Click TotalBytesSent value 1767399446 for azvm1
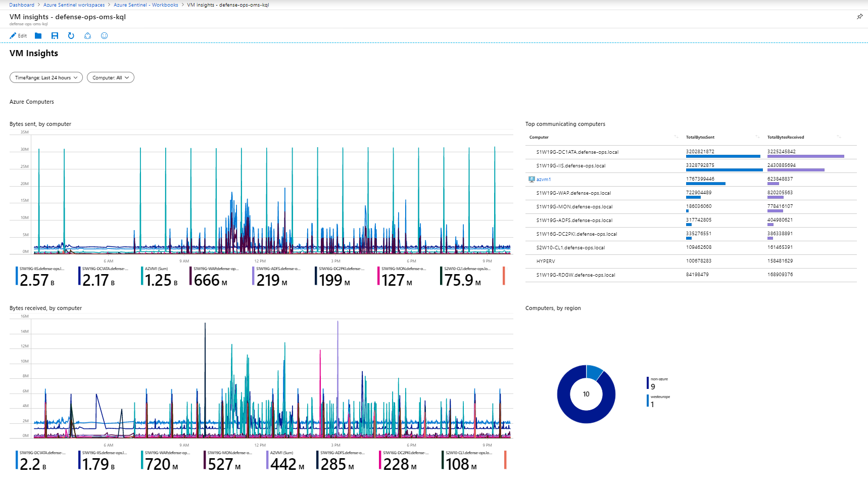868x484 pixels. 700,179
